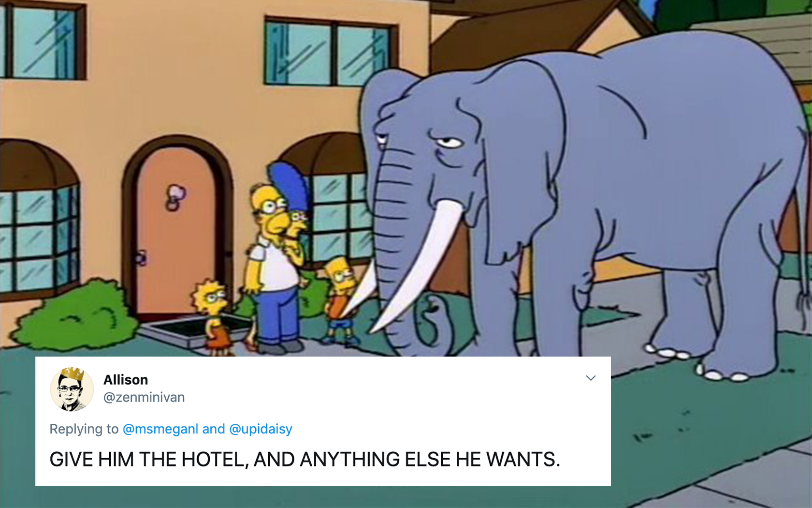The height and width of the screenshot is (508, 812).
Task: Click the front door knob
Action: tap(141, 258)
